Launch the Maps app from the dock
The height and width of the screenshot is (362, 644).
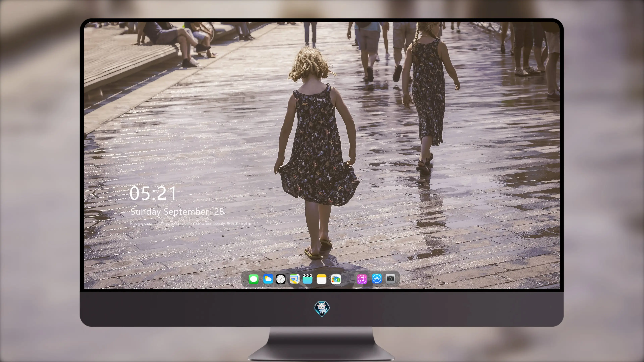294,279
